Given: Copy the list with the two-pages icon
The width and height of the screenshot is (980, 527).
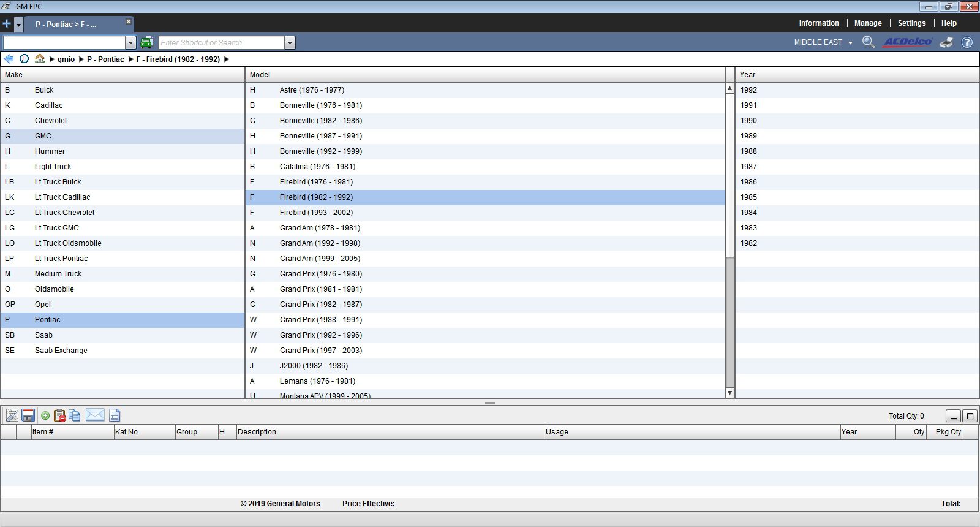Looking at the screenshot, I should point(75,415).
